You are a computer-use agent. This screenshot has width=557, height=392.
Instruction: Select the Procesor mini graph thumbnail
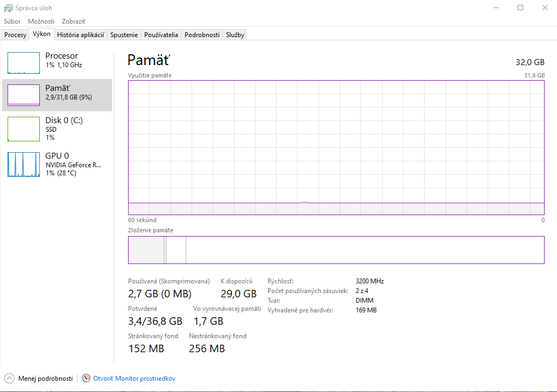[x=24, y=63]
